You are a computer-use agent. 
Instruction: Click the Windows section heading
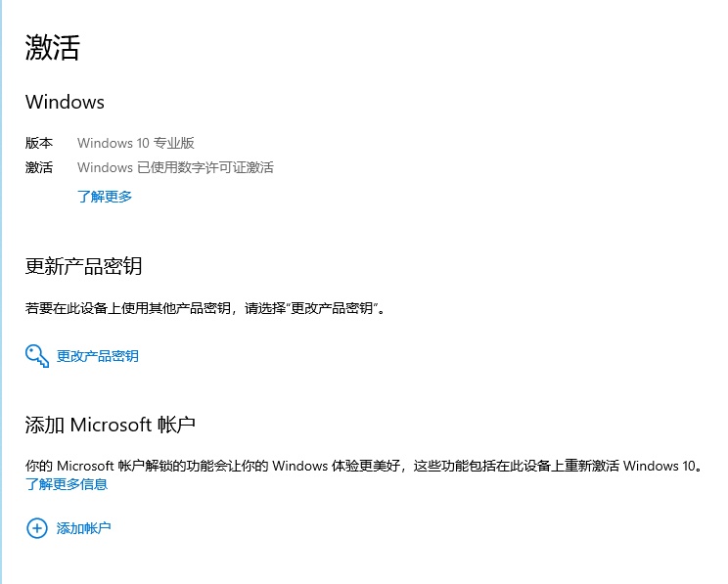[65, 102]
